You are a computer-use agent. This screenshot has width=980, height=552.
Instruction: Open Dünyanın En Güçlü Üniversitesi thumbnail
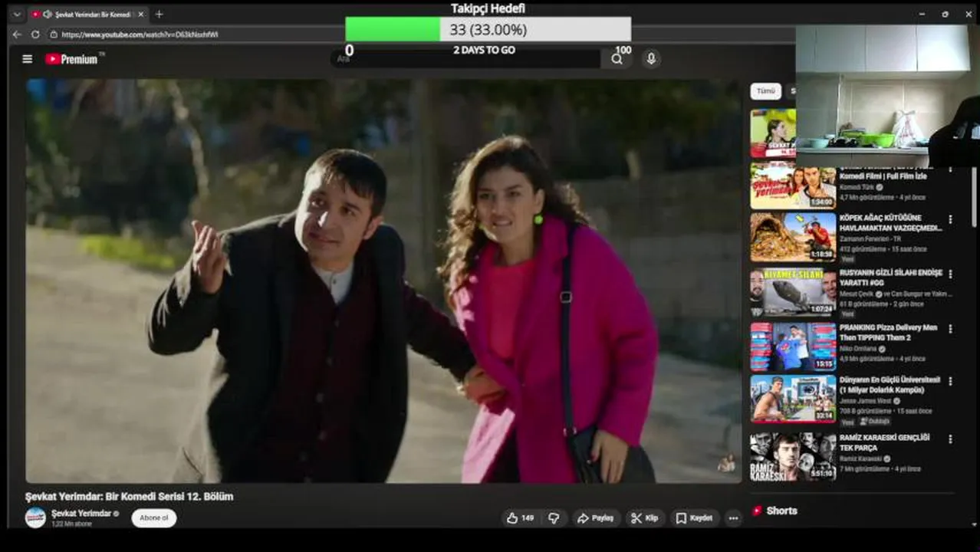[x=793, y=399]
